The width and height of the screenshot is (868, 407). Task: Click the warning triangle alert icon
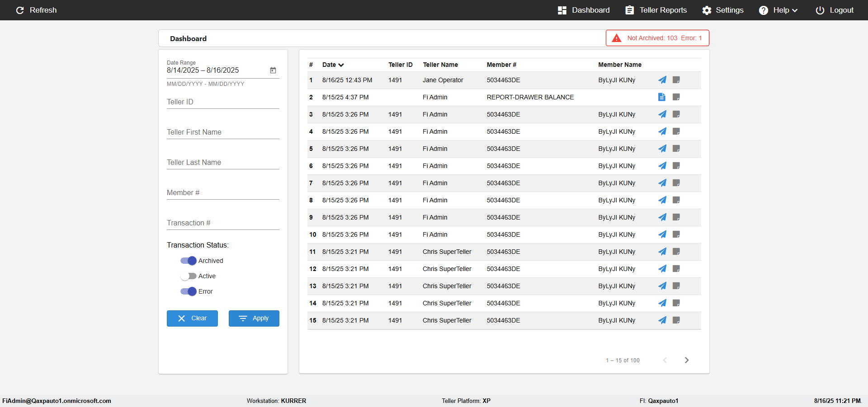(617, 38)
